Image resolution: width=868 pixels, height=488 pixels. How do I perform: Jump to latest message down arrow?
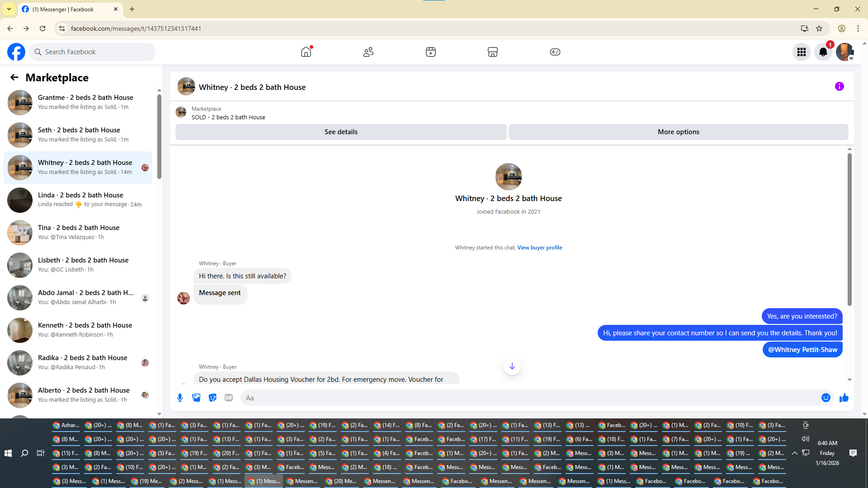[x=512, y=366]
